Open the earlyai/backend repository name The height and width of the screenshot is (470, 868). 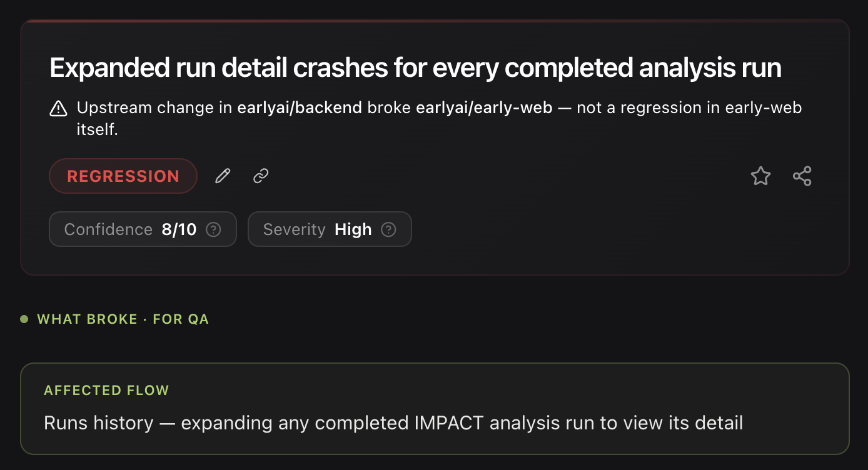click(x=300, y=107)
